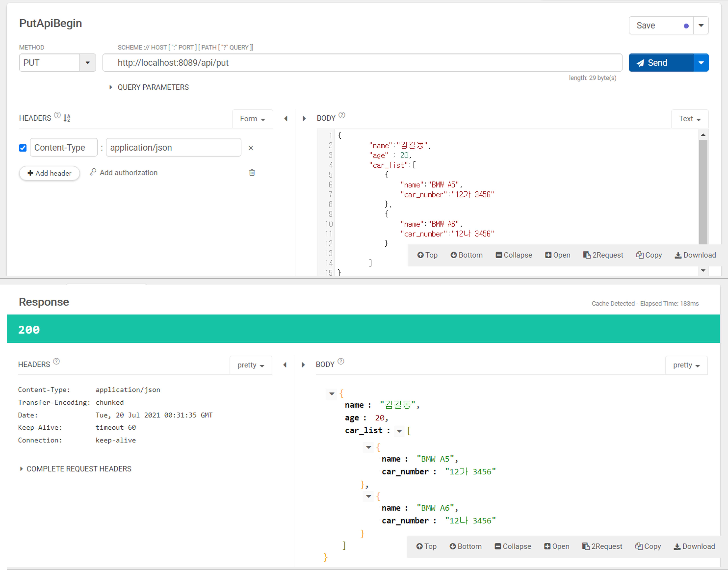Click Open in the response body toolbar

pyautogui.click(x=556, y=547)
